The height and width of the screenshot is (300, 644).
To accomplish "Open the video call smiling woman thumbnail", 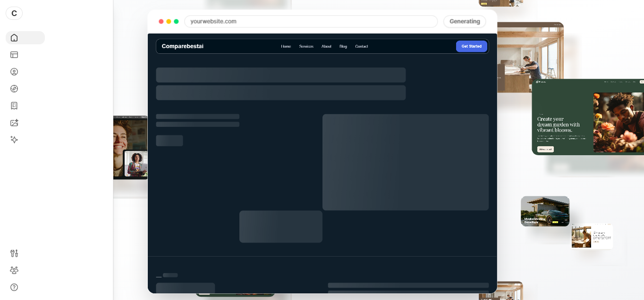I will [x=130, y=148].
